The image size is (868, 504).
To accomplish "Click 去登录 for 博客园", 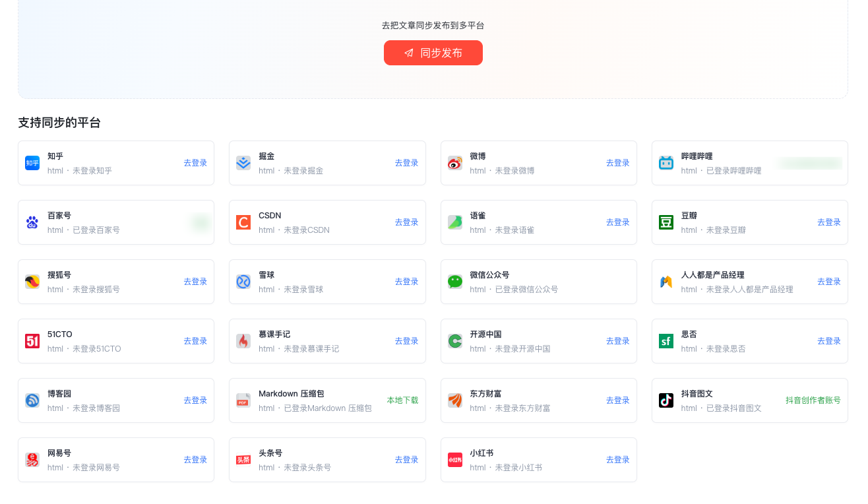I will (x=195, y=400).
